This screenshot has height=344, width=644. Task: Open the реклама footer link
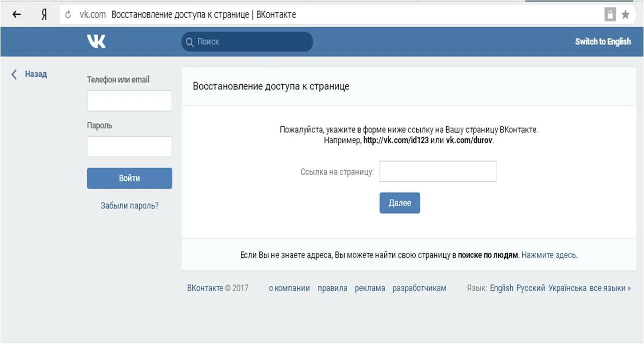click(370, 288)
